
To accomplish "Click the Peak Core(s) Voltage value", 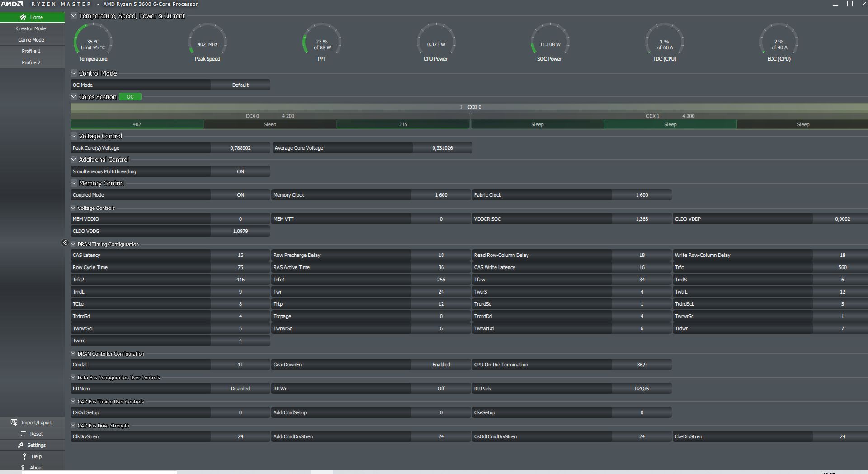I will (241, 148).
